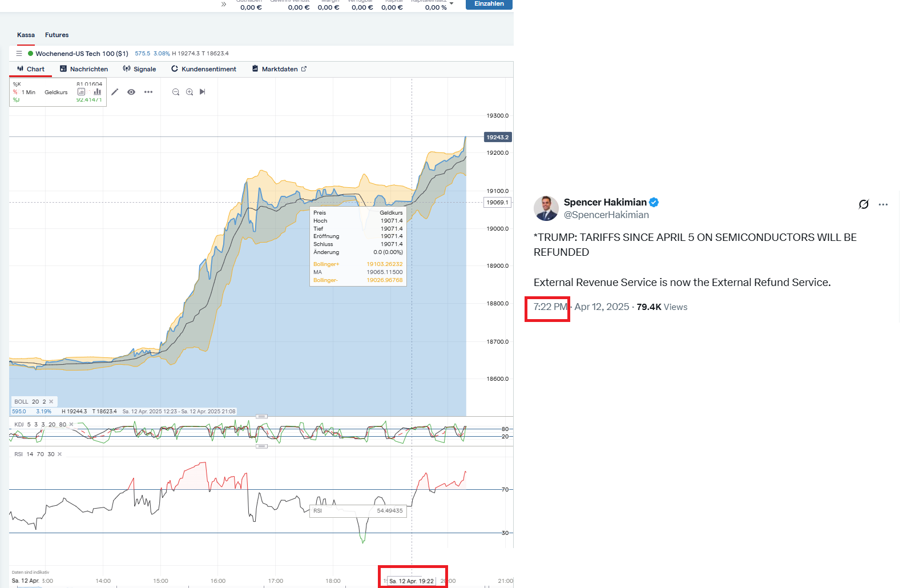This screenshot has width=903, height=588.
Task: Click the Wochenend-US Tech 100 instrument name
Action: (82, 54)
